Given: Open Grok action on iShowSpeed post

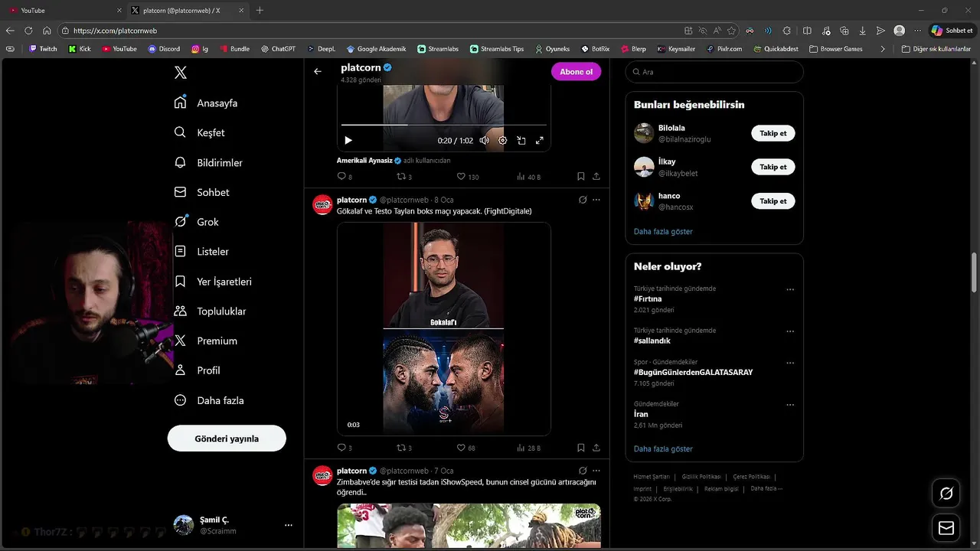Looking at the screenshot, I should point(583,471).
